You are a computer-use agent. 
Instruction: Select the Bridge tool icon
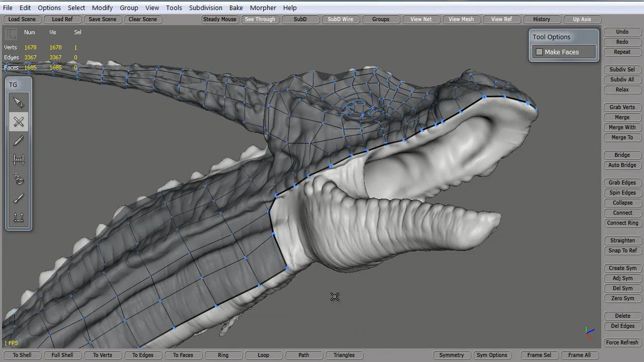[x=19, y=160]
